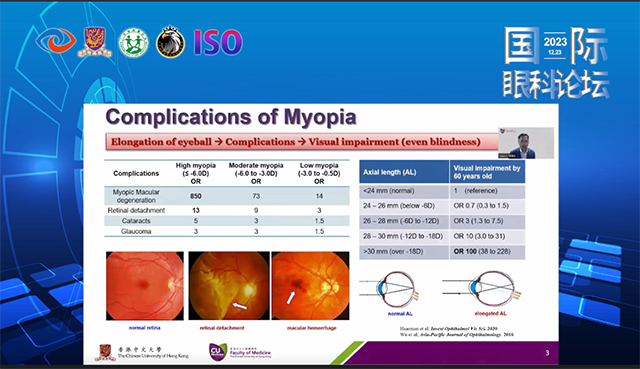Select the normal retina fundus image
Screen dimensions: 640x369
[x=145, y=286]
